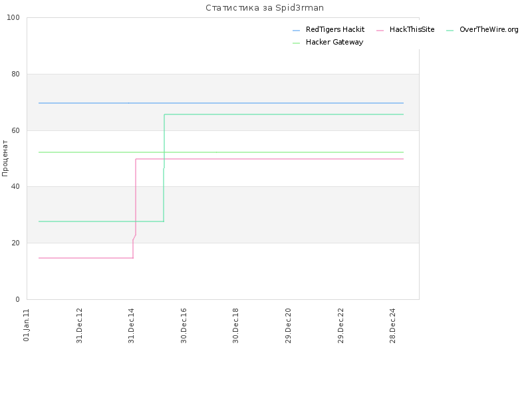Click the pink HackThisSite legend swatch
Screen dimensions: 532x399
click(x=380, y=31)
